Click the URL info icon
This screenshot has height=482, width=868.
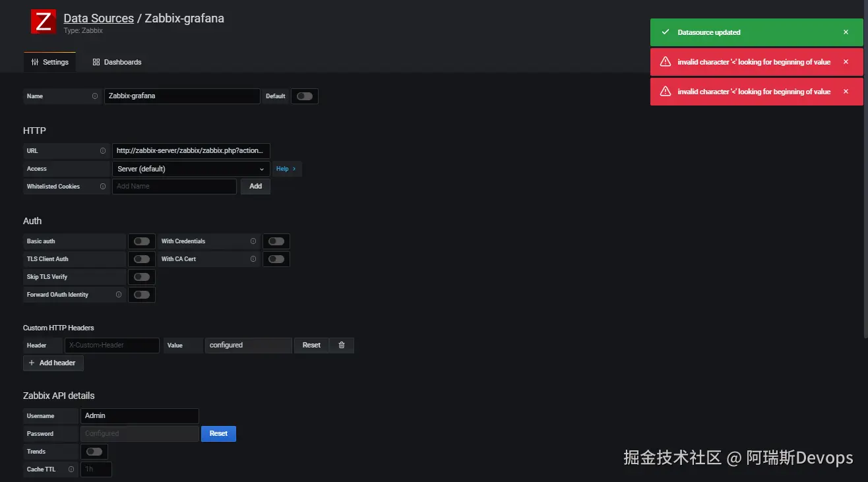[x=103, y=151]
